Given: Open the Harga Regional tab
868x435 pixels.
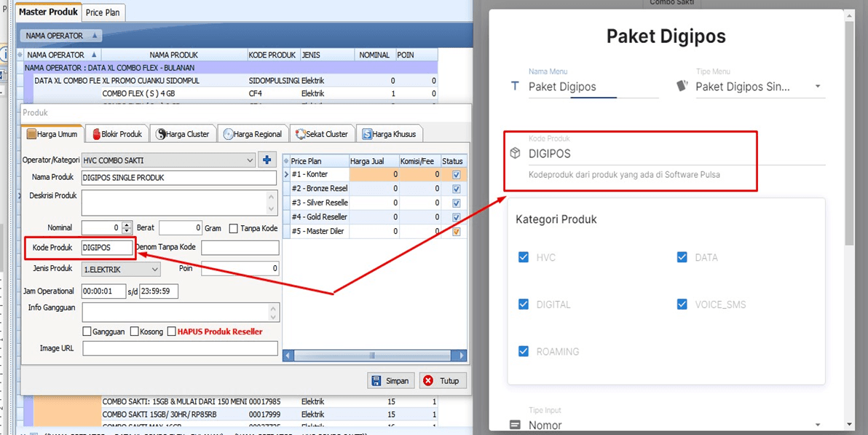Looking at the screenshot, I should (x=253, y=134).
